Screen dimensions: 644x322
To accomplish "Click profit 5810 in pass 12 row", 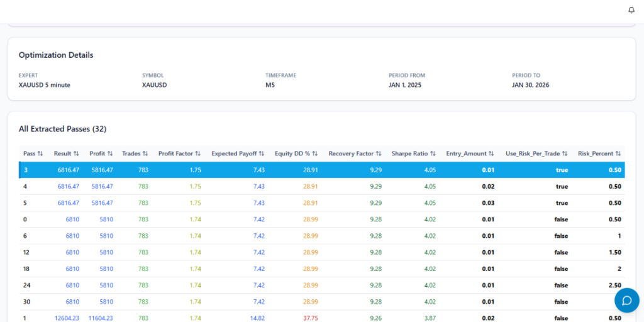I will (x=106, y=252).
